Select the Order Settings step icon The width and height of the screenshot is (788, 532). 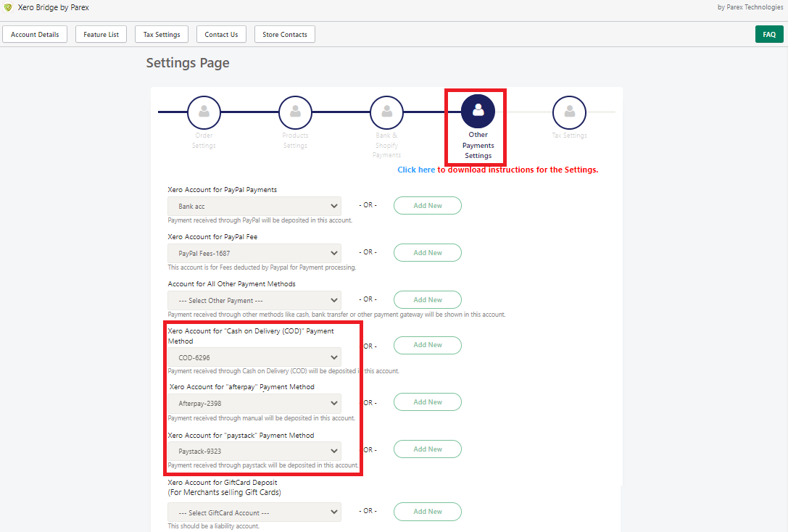[204, 112]
